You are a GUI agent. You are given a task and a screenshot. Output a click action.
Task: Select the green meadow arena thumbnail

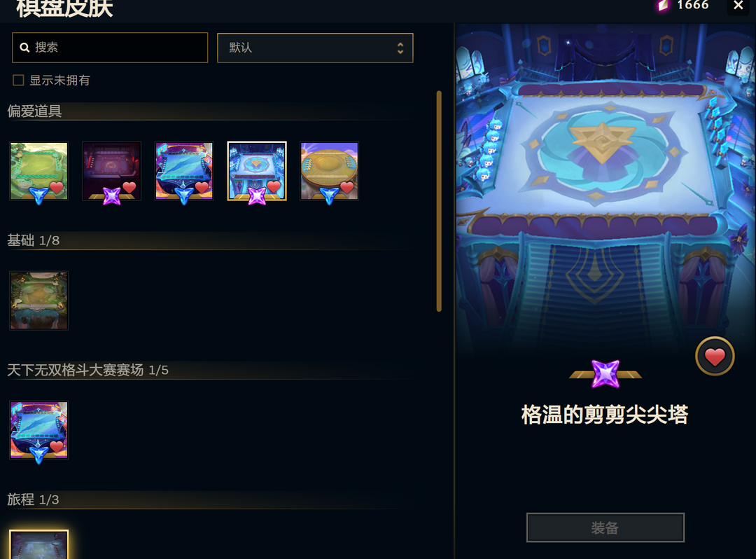[39, 171]
